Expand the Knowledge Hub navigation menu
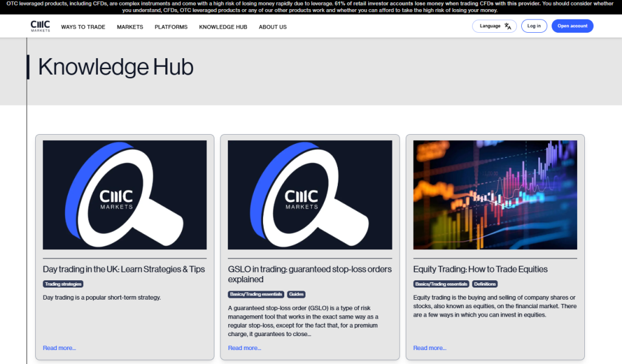622x364 pixels. (223, 27)
